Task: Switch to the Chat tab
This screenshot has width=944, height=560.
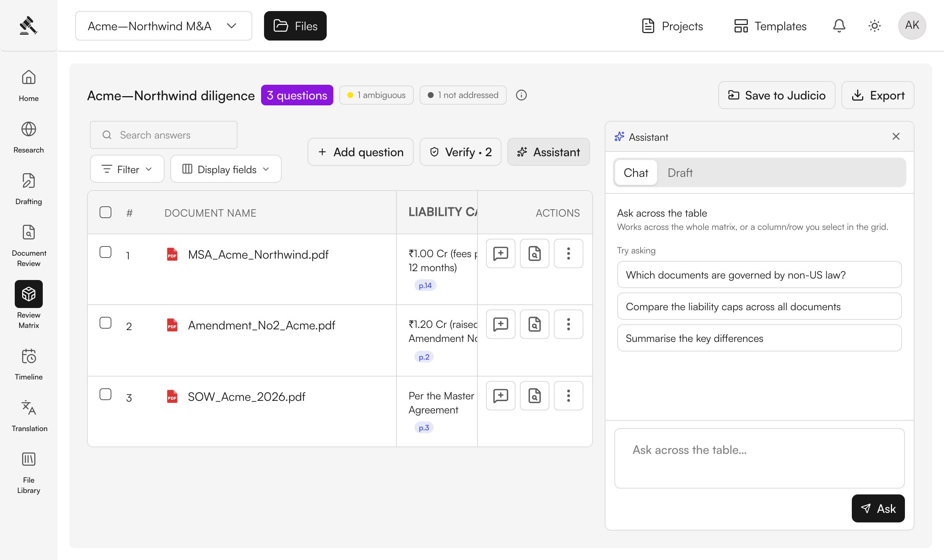Action: point(635,172)
